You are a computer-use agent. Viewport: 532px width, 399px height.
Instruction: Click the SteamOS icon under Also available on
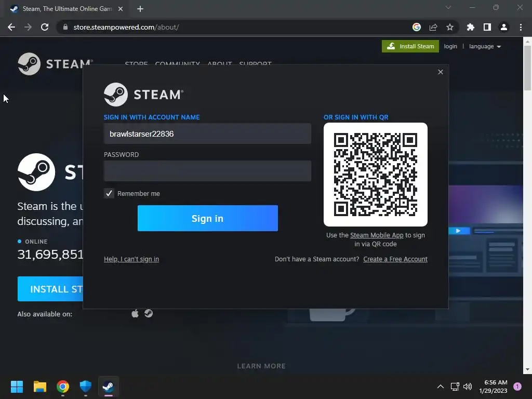pos(149,313)
